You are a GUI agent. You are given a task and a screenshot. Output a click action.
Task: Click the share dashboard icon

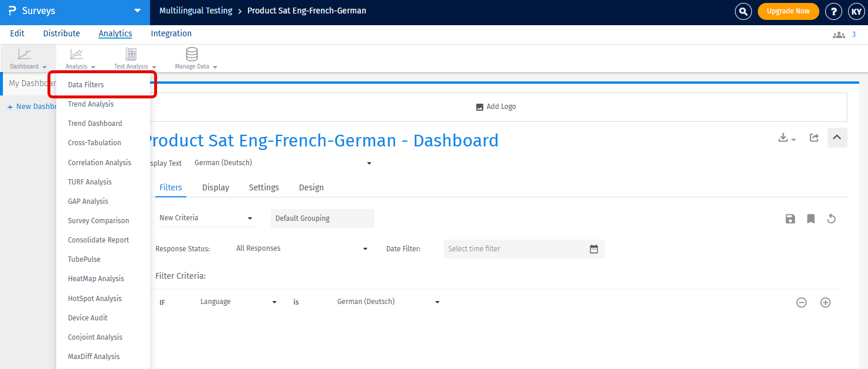(x=814, y=138)
